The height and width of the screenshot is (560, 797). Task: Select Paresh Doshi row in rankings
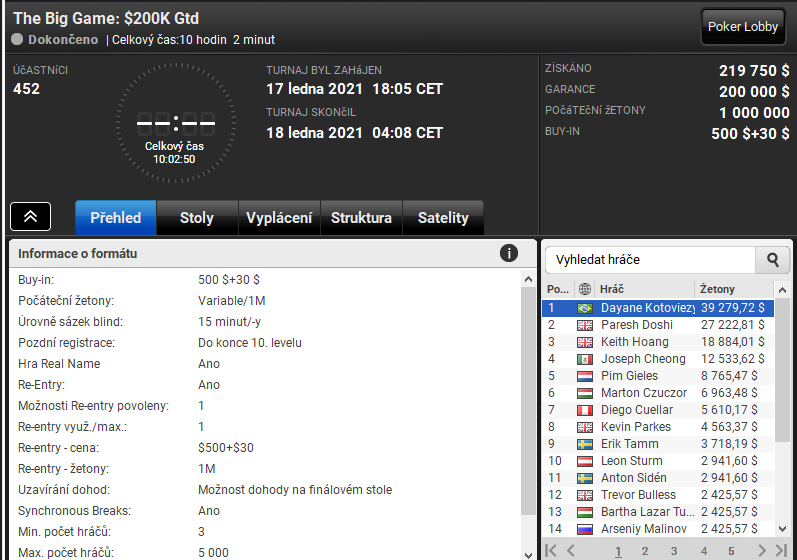pos(658,325)
